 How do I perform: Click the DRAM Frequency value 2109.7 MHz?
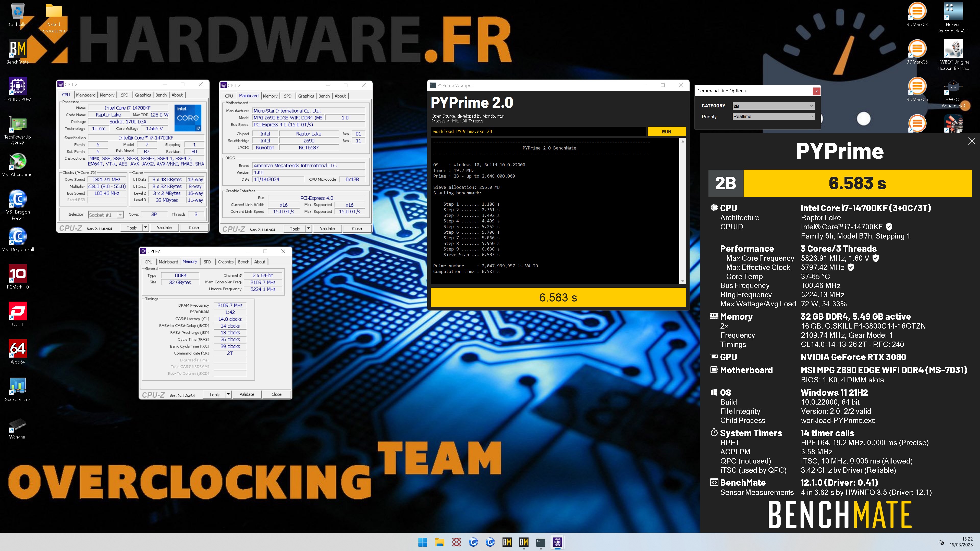point(230,305)
